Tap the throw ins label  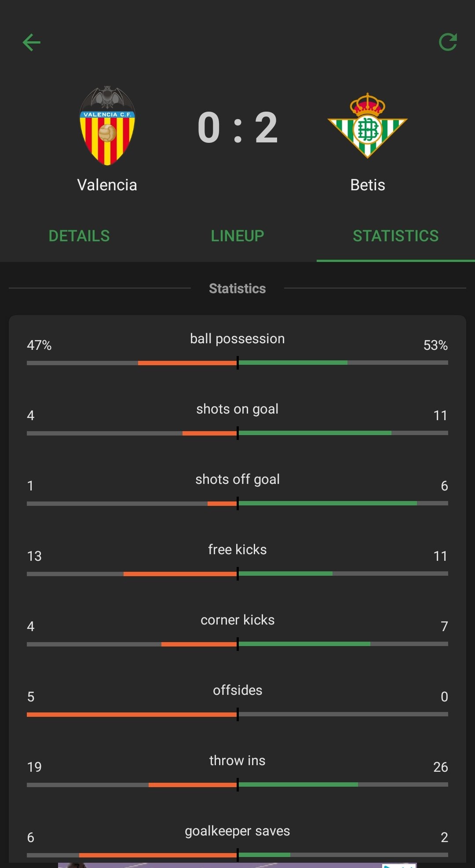[x=237, y=760]
